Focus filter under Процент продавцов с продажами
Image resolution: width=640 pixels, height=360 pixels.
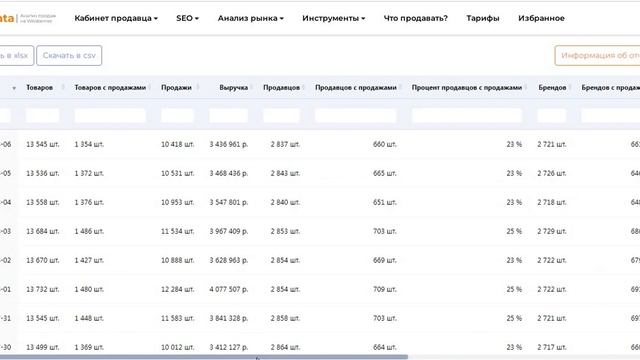click(467, 116)
